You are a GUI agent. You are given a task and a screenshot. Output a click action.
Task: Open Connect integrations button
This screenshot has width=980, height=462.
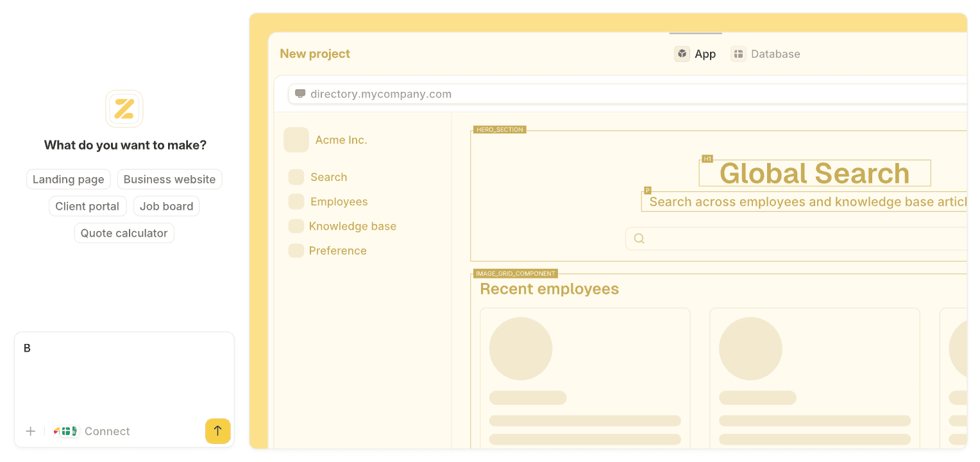92,431
